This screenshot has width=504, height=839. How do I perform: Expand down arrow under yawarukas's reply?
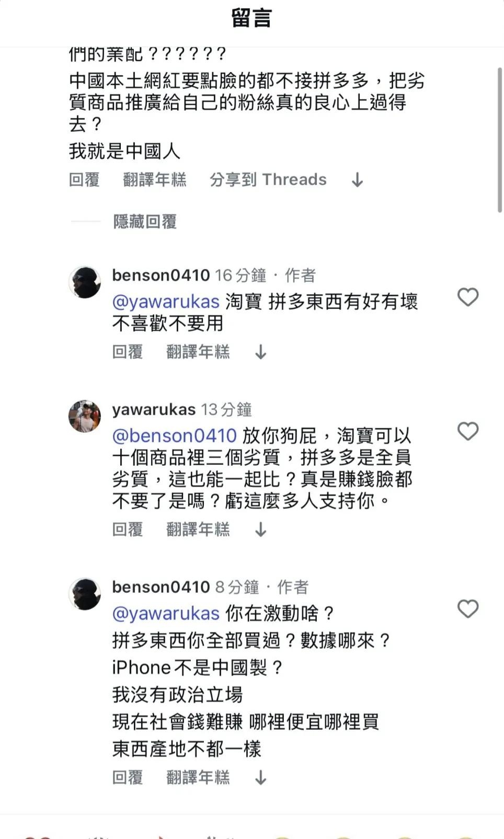click(x=260, y=530)
